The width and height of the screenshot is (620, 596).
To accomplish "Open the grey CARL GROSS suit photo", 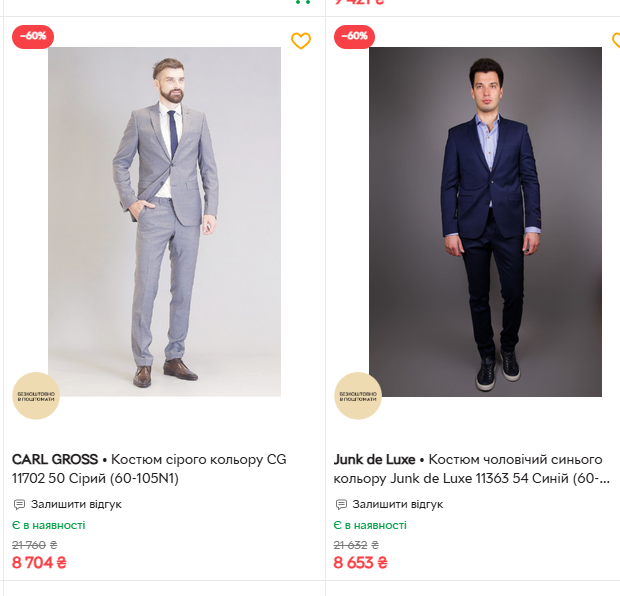I will pyautogui.click(x=164, y=221).
